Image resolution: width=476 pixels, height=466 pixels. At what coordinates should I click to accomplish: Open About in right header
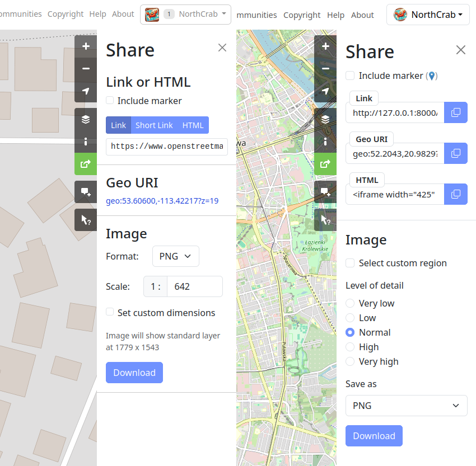(x=362, y=15)
